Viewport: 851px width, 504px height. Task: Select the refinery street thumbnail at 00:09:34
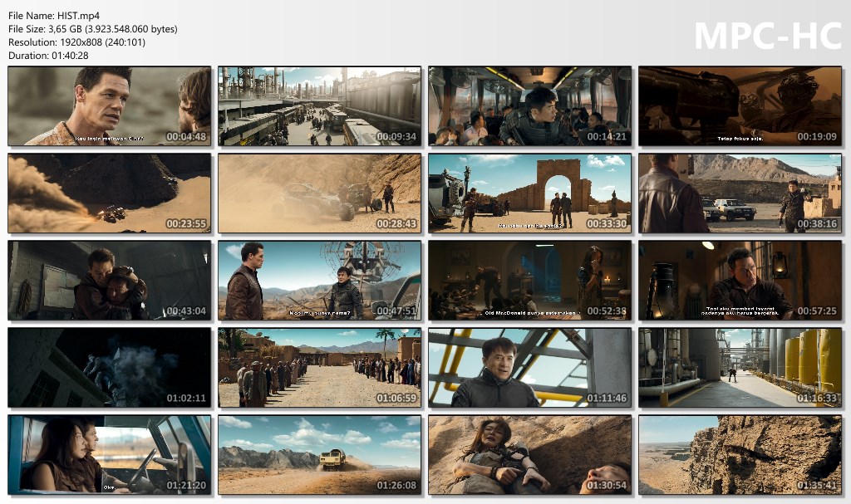(320, 106)
